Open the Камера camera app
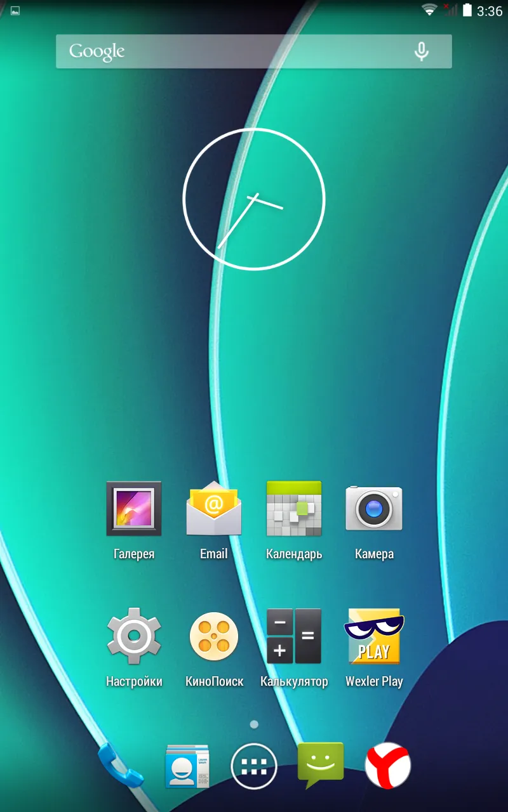Screen dimensions: 508x812 pyautogui.click(x=374, y=509)
